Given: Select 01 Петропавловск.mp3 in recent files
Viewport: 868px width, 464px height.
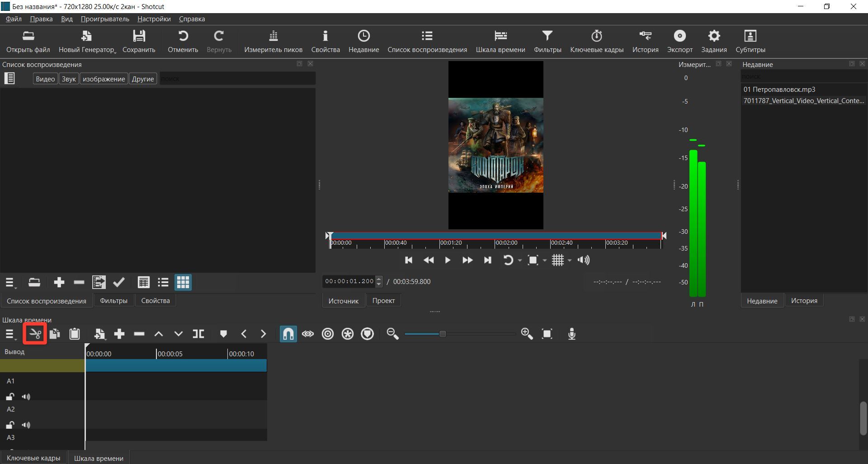Looking at the screenshot, I should [779, 90].
